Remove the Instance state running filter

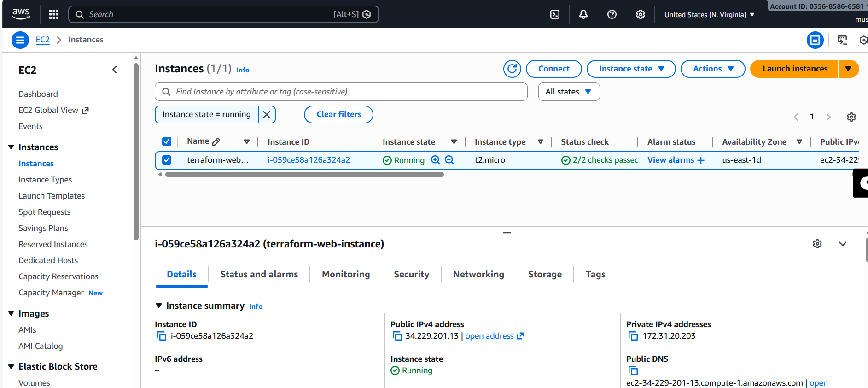pos(267,114)
